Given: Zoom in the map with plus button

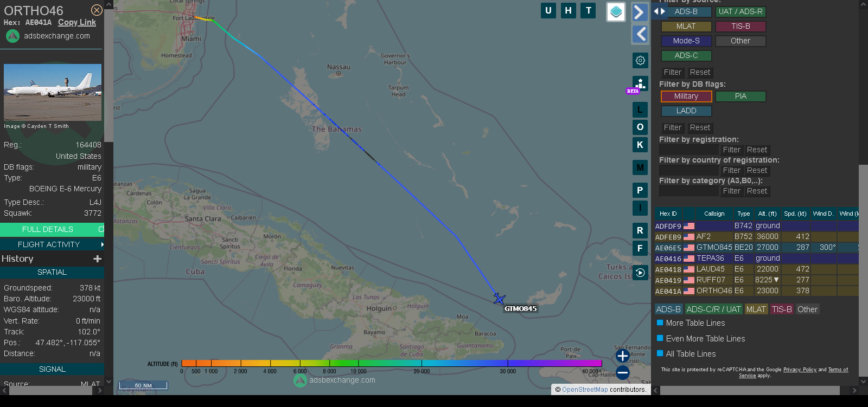Looking at the screenshot, I should pos(623,356).
